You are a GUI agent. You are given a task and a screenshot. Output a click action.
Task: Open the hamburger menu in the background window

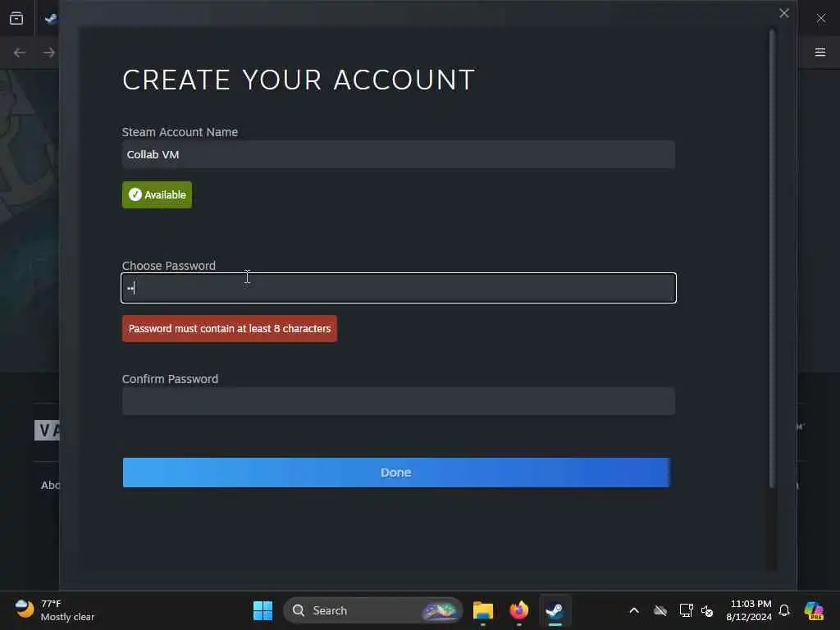tap(819, 52)
